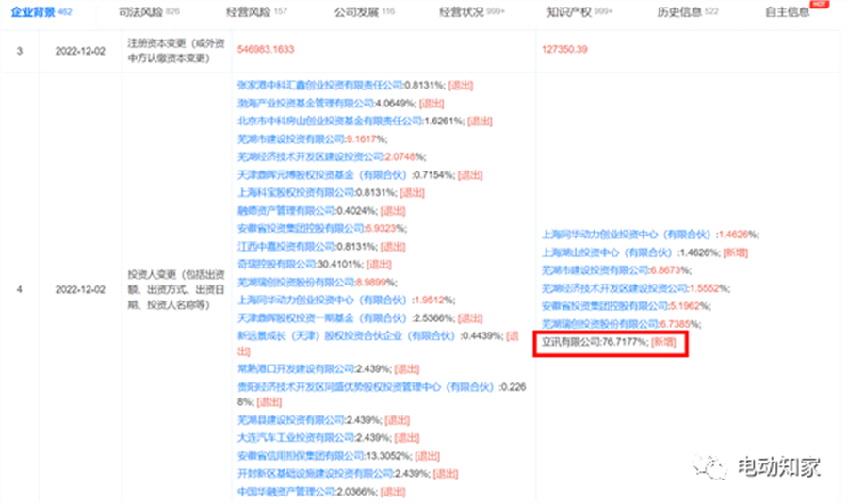
Task: Click row number 4 cell
Action: click(20, 290)
